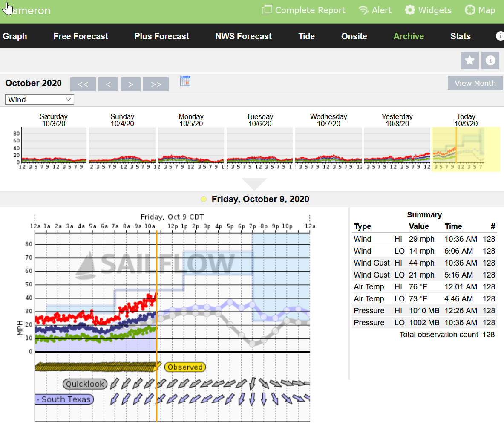Screen dimensions: 504x428
Task: Click the 44 mph gust high value
Action: 421,263
